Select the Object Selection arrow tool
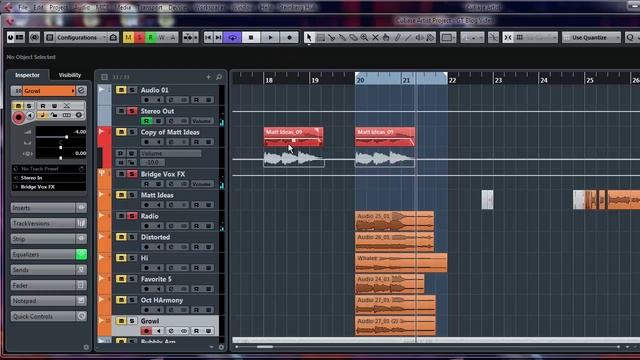The width and height of the screenshot is (640, 360). [x=309, y=38]
